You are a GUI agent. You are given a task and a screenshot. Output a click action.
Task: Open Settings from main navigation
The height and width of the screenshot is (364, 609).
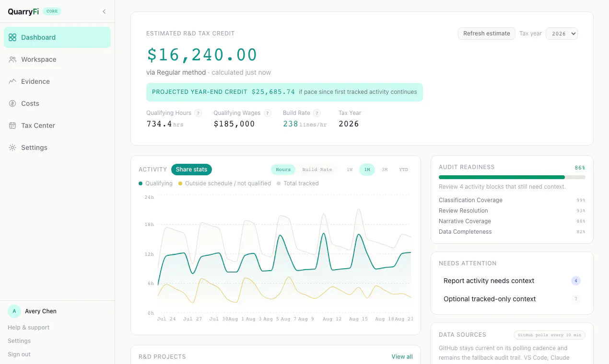[57, 148]
